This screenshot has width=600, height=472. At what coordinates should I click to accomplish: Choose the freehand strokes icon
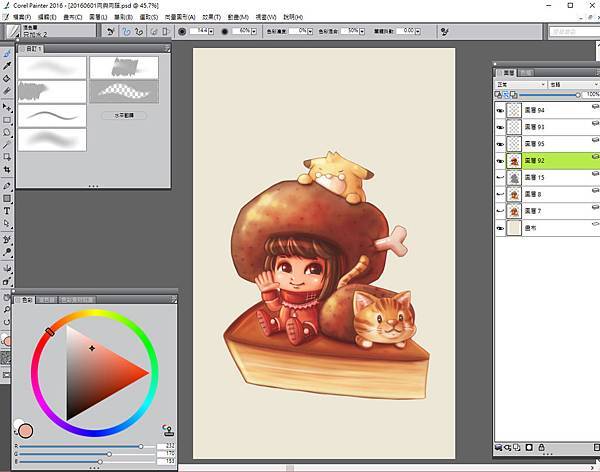pos(126,31)
